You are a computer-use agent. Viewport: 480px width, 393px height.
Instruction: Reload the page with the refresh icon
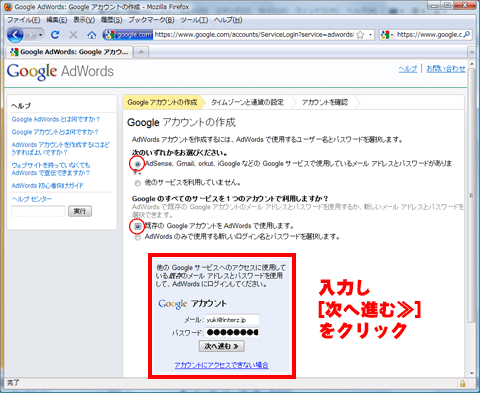55,35
